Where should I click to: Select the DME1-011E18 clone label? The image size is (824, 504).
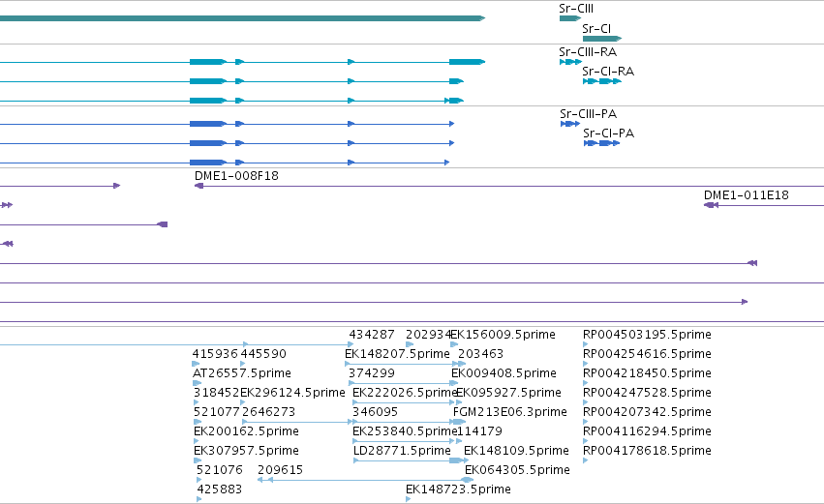point(747,195)
